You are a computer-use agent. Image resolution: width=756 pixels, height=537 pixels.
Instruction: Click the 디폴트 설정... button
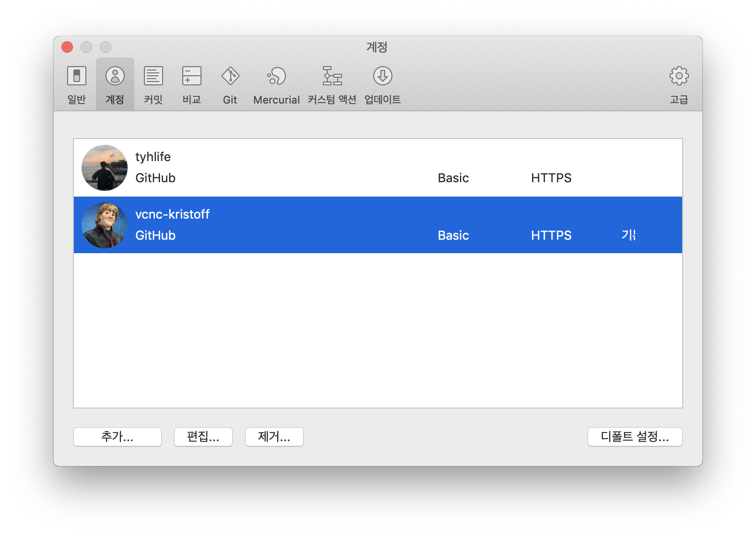tap(635, 437)
